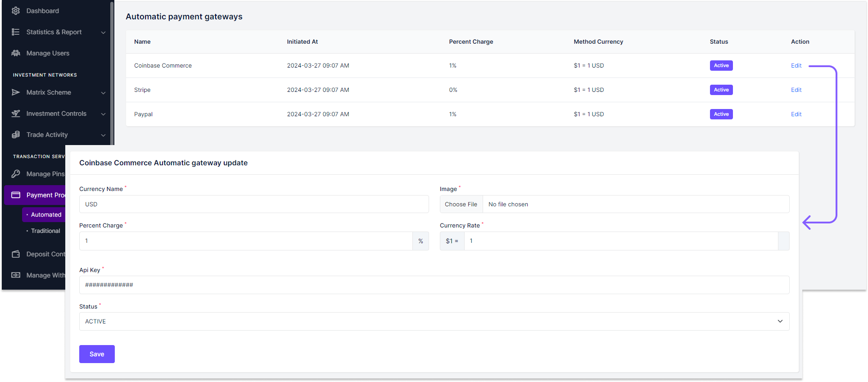Viewport: 868px width, 382px height.
Task: Click the 'Percent Charge' column header
Action: click(471, 42)
